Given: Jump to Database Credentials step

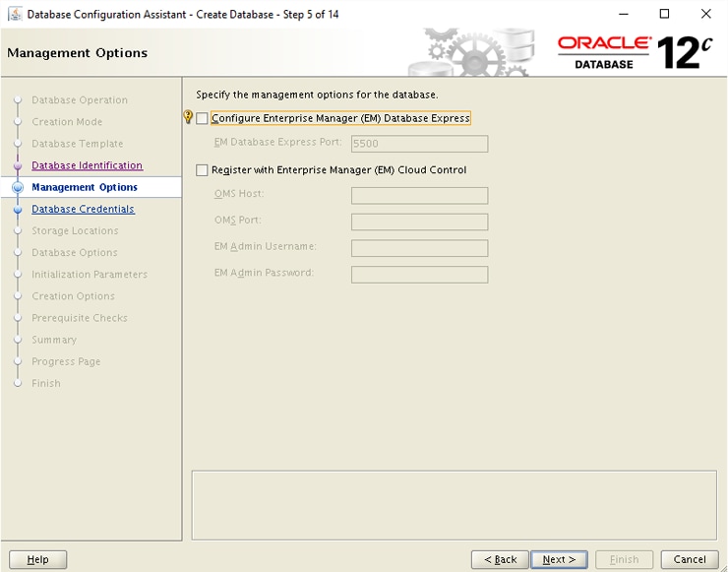Looking at the screenshot, I should pos(83,209).
